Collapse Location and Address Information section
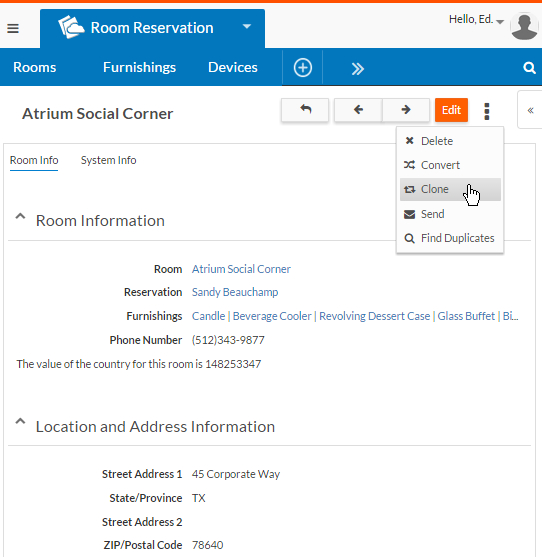The height and width of the screenshot is (557, 542). pyautogui.click(x=20, y=422)
